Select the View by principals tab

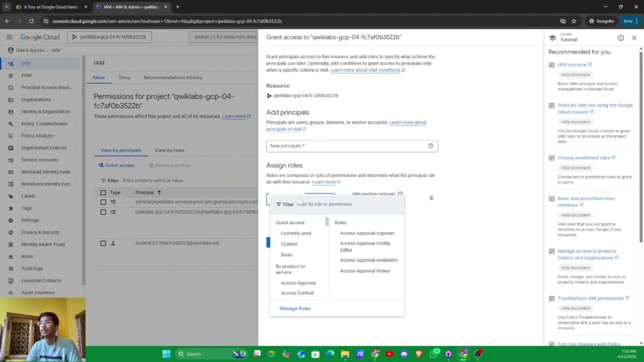(121, 150)
